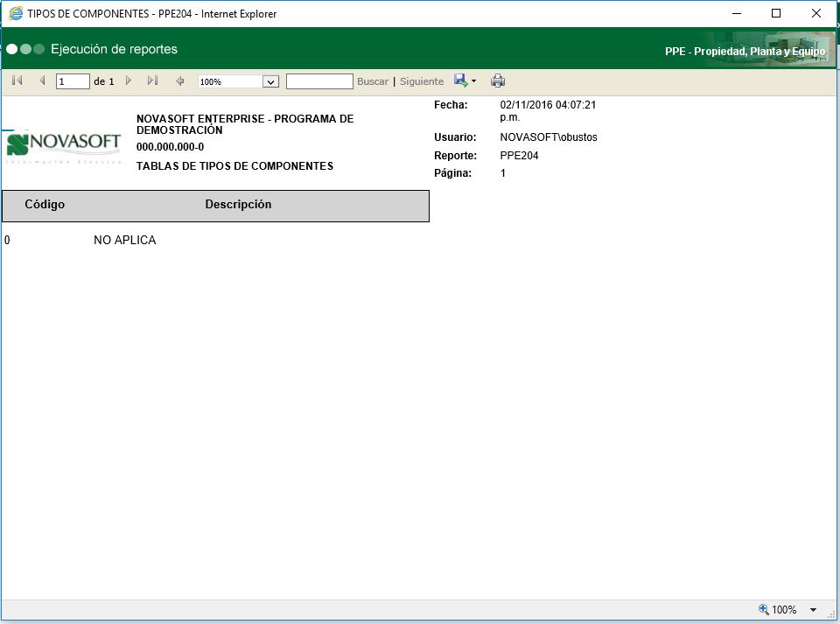Click the Novasoft logo image
This screenshot has width=840, height=624.
tap(63, 146)
